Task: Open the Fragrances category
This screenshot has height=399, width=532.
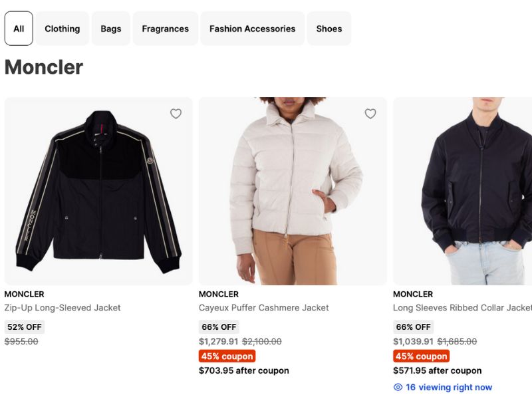Action: point(165,28)
